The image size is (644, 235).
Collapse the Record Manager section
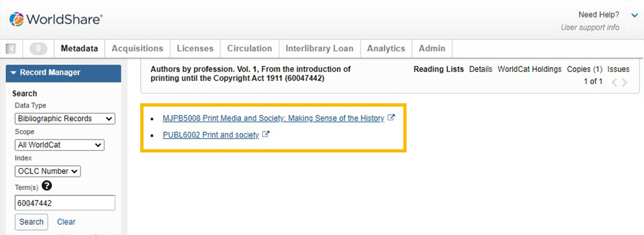pos(63,73)
